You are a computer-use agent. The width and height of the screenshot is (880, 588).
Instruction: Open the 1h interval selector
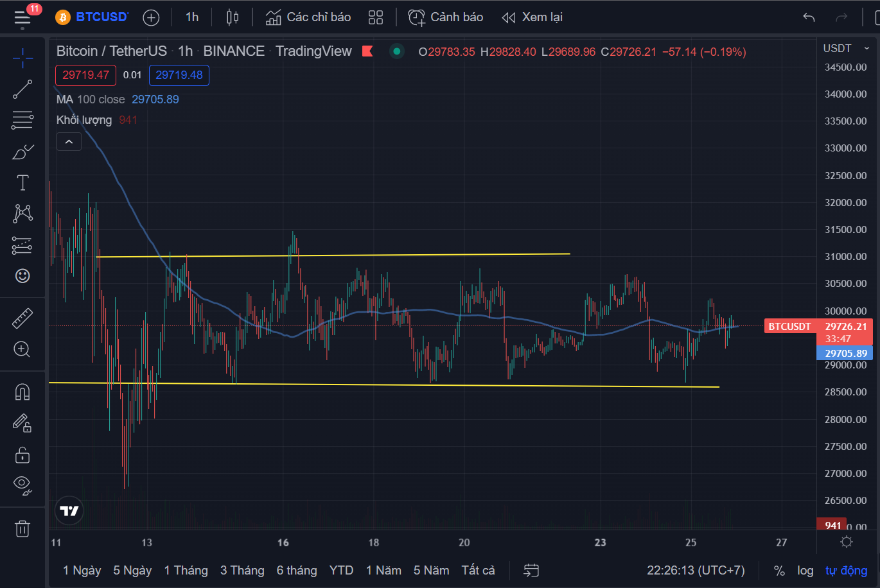(x=192, y=17)
